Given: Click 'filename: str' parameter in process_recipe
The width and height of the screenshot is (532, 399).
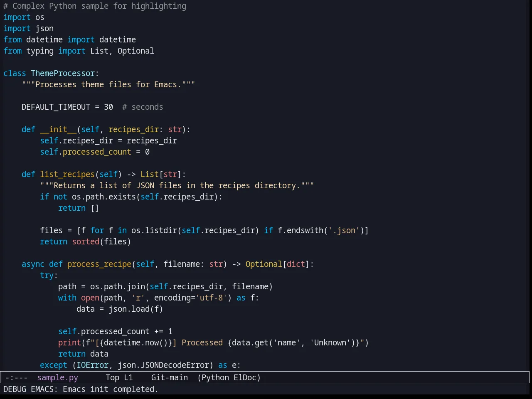Looking at the screenshot, I should coord(193,264).
